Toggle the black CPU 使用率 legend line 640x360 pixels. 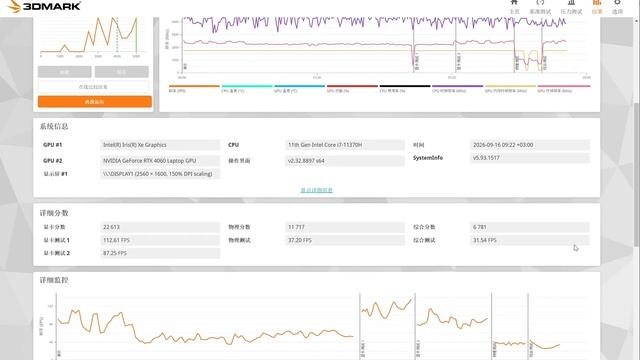[x=405, y=89]
